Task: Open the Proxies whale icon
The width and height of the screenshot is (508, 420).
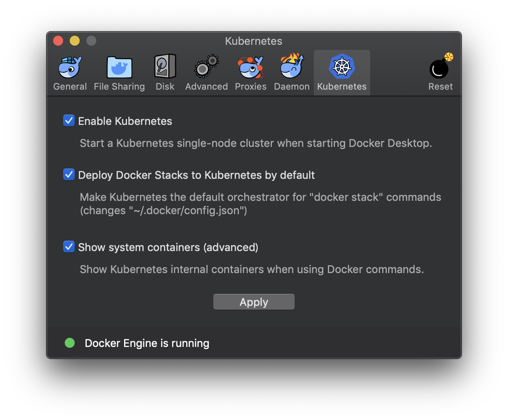Action: tap(251, 67)
